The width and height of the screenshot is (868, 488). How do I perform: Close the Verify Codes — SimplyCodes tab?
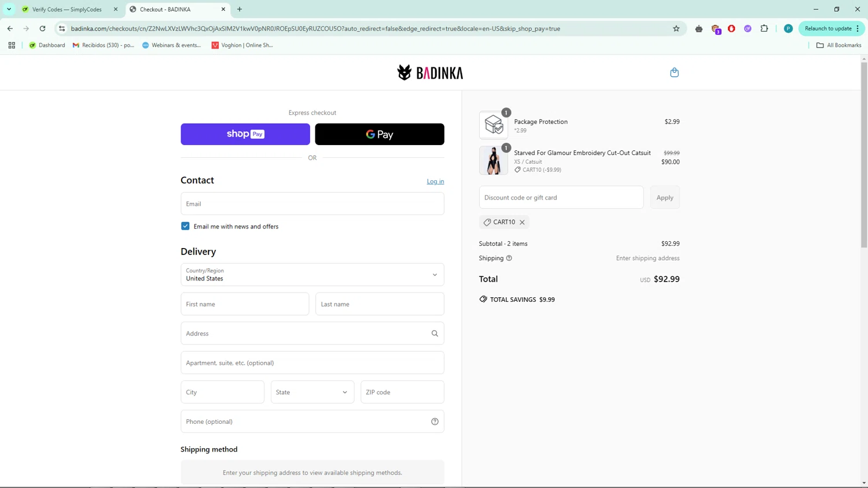tap(116, 9)
